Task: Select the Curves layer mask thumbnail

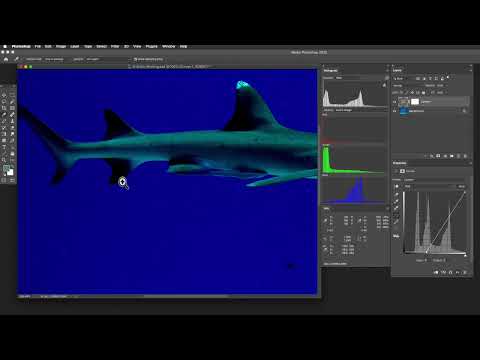Action: (x=415, y=102)
